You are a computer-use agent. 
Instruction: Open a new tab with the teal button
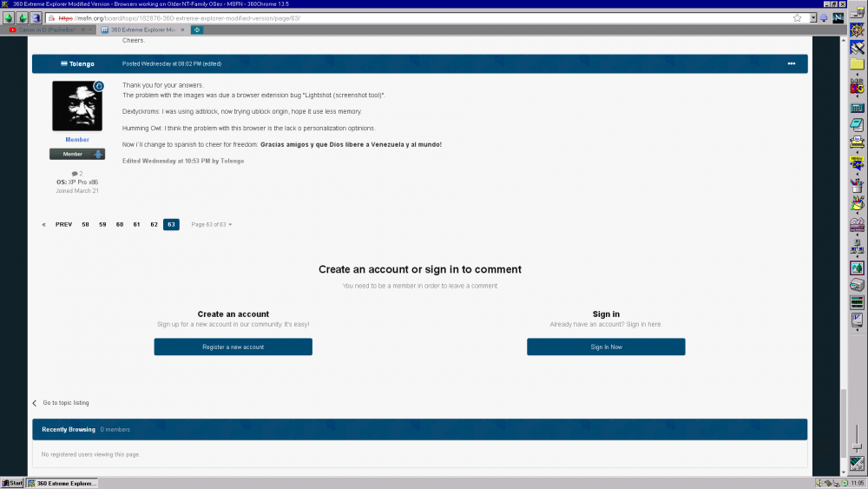pos(197,30)
